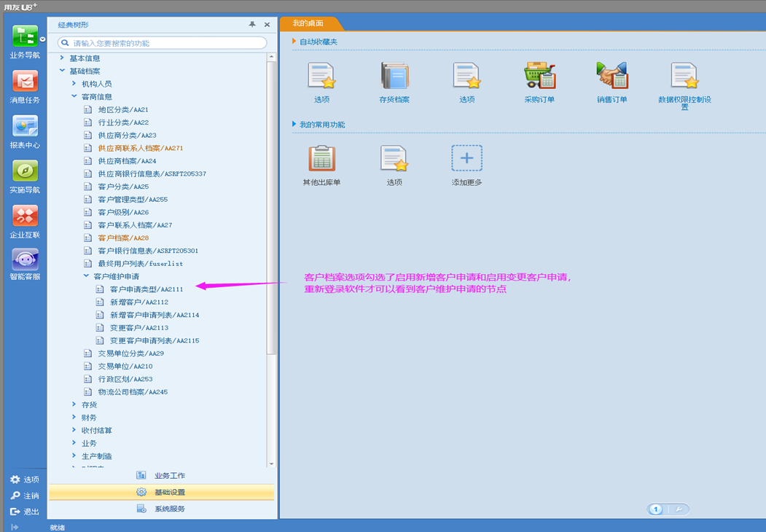Pin the 经典树形 panel
Screen dimensions: 766x532
252,25
